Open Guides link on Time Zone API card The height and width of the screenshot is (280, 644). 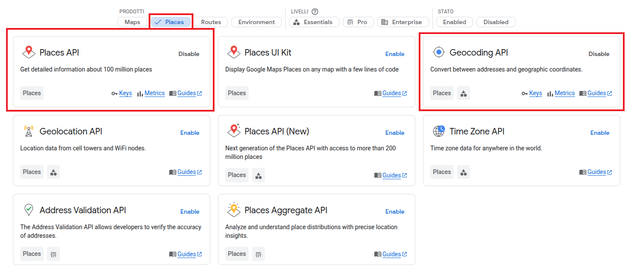pos(596,172)
